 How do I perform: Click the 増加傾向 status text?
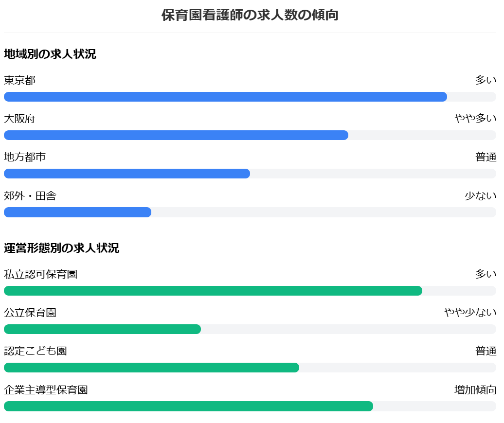coord(475,389)
